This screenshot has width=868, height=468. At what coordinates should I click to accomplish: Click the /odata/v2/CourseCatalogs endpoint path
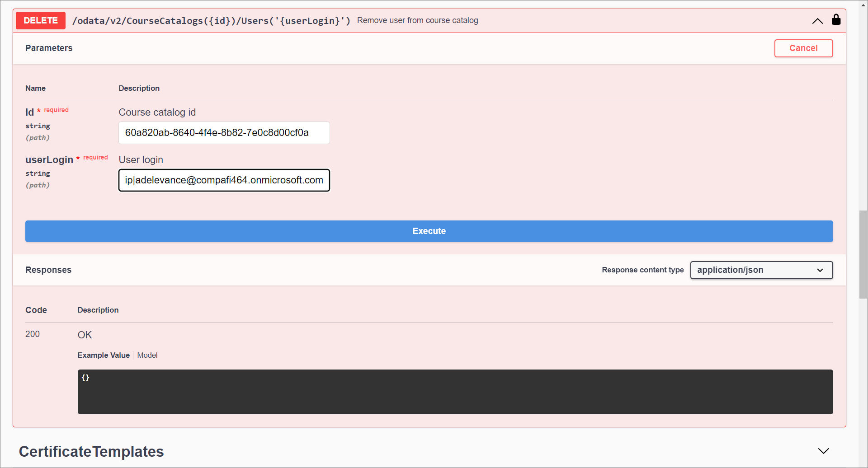point(211,21)
